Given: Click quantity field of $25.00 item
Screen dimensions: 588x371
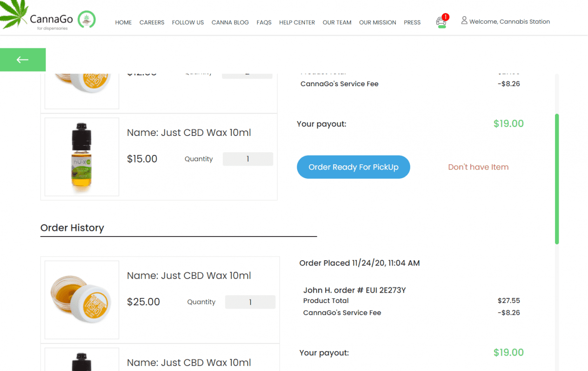Looking at the screenshot, I should click(x=250, y=302).
